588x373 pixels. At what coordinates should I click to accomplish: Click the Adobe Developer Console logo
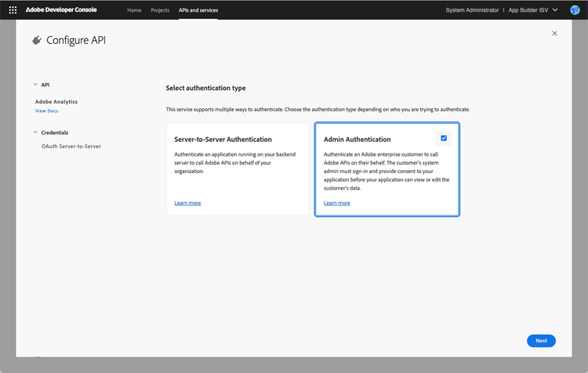point(68,9)
